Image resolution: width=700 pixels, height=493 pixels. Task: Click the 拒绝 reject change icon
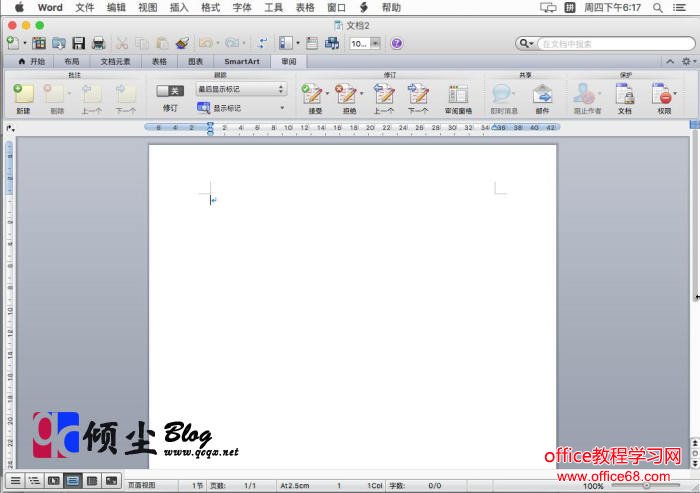[346, 94]
